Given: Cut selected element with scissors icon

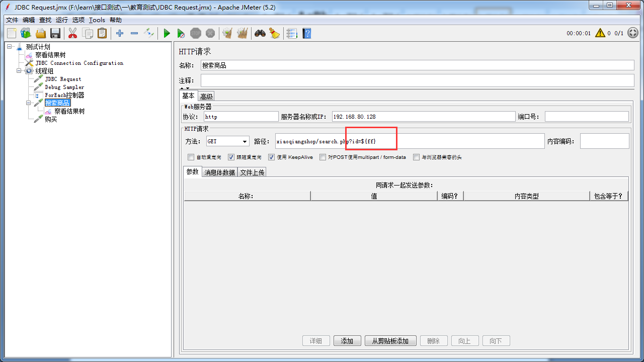Looking at the screenshot, I should point(73,33).
